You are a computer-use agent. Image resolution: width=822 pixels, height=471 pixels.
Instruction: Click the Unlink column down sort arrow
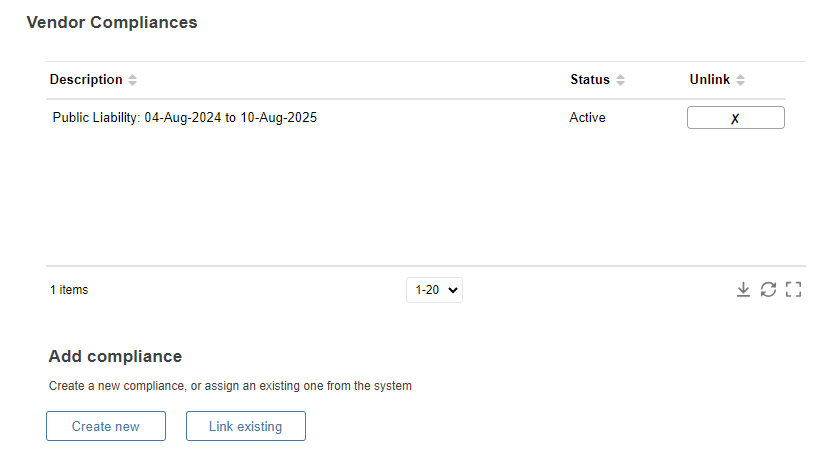coord(740,83)
